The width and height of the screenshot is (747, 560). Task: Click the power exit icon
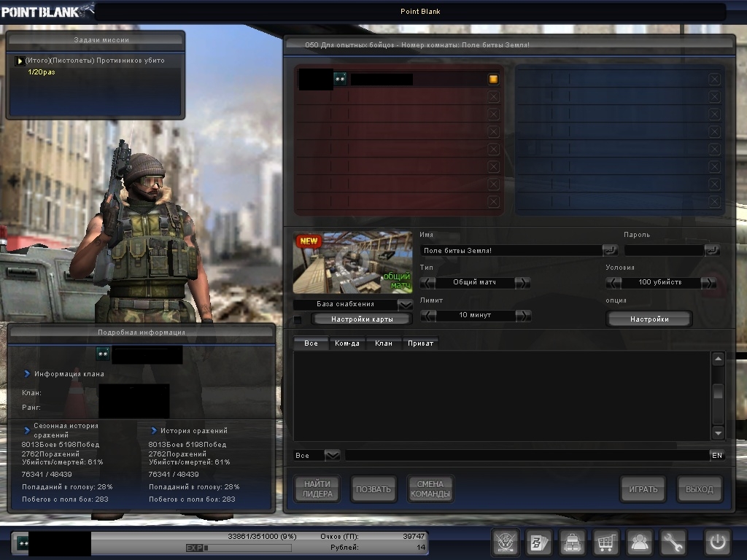717,542
